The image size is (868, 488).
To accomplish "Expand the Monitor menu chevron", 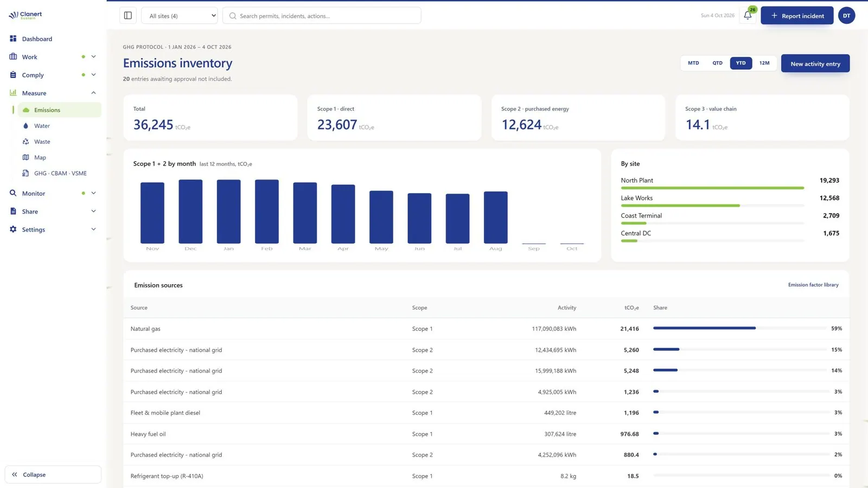I will pos(93,193).
